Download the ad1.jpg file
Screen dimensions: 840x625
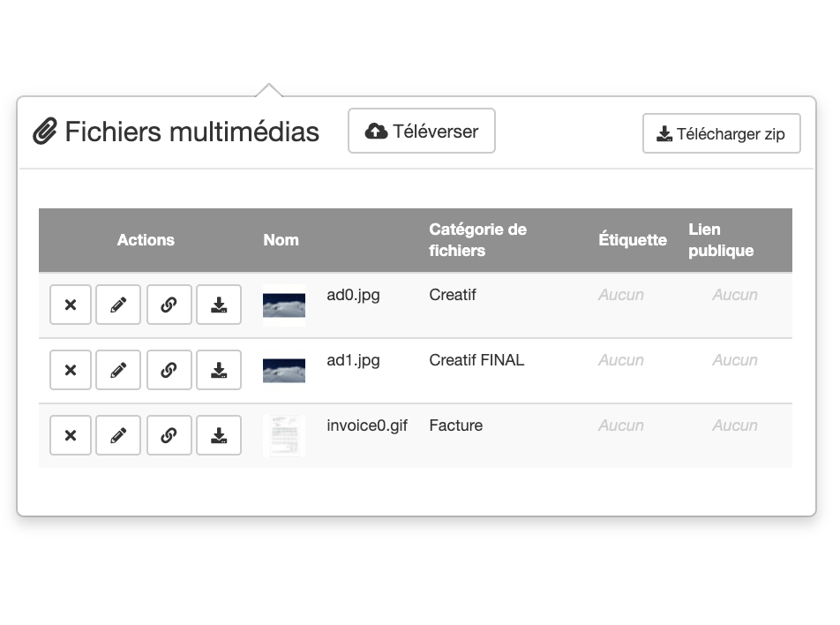point(219,370)
